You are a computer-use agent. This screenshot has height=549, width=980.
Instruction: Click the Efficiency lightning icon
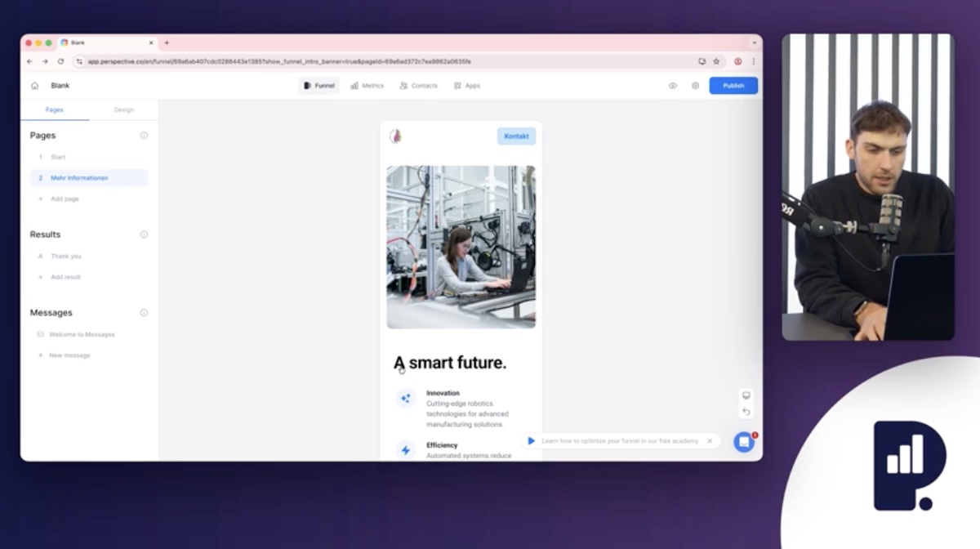(x=405, y=450)
